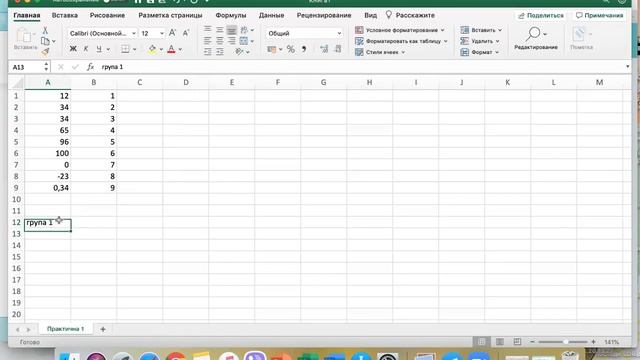
Task: Cancel formula bar entry with X
Action: (x=60, y=67)
